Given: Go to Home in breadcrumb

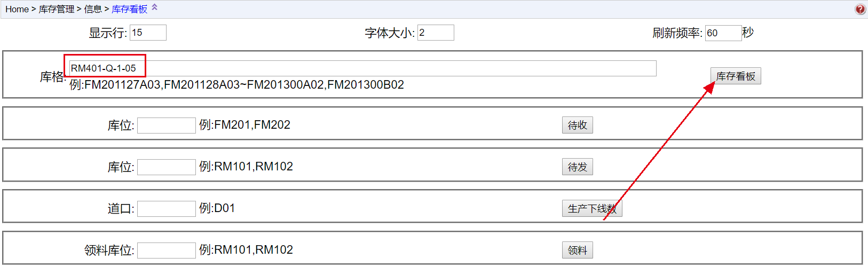Looking at the screenshot, I should pyautogui.click(x=17, y=9).
